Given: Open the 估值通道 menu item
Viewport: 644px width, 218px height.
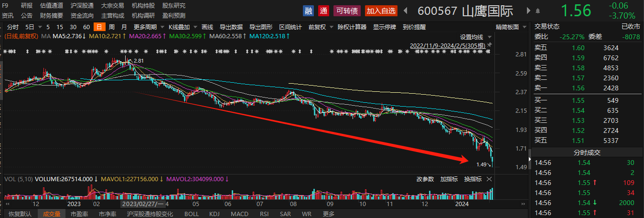Looking at the screenshot, I should click(x=52, y=6).
